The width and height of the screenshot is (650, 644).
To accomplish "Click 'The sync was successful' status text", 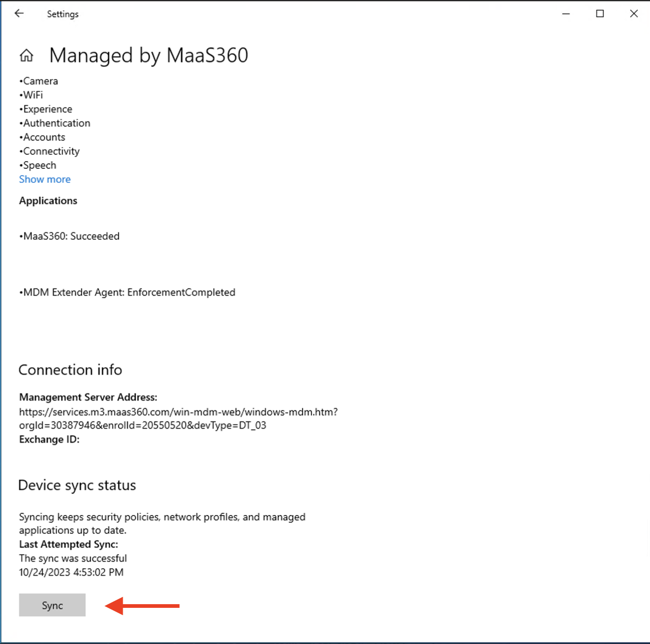I will (73, 558).
